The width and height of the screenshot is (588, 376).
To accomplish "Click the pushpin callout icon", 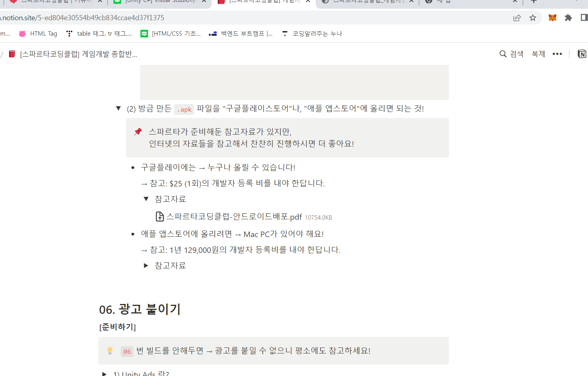I will click(x=138, y=132).
